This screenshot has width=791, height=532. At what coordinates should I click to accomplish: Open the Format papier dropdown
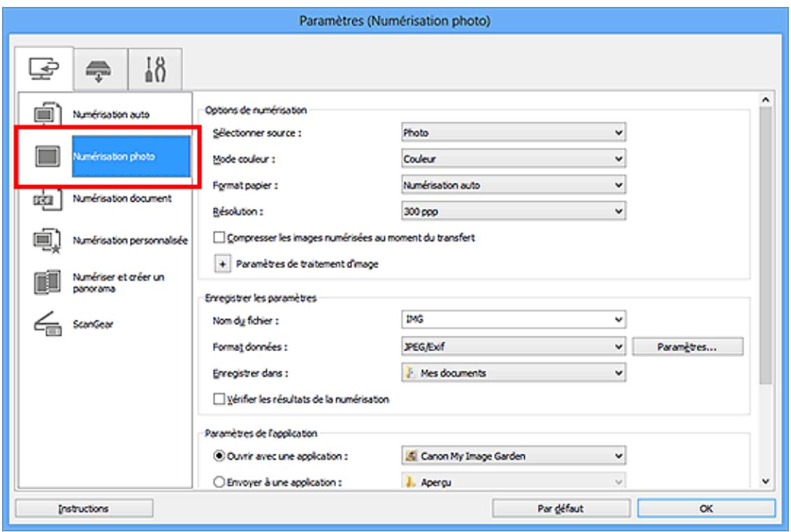pyautogui.click(x=513, y=185)
